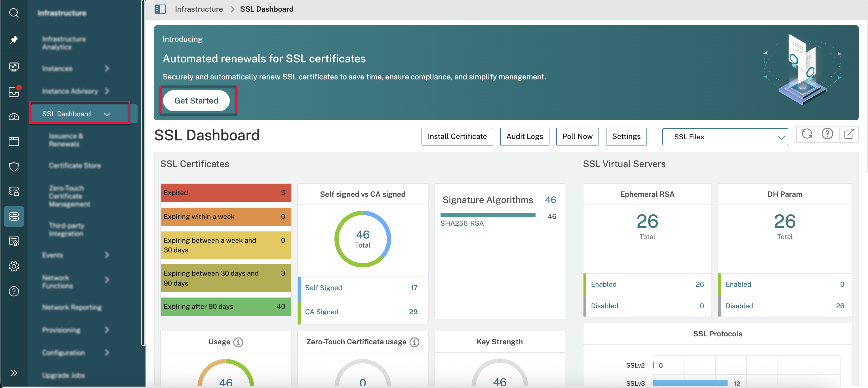Collapse the SSL Dashboard menu chevron

(107, 114)
